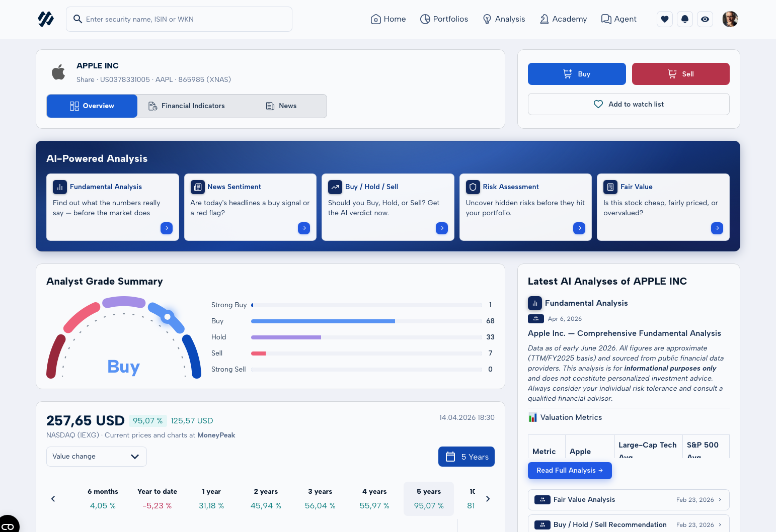Expand the Fair Value Analysis entry
The width and height of the screenshot is (776, 532).
pyautogui.click(x=628, y=500)
